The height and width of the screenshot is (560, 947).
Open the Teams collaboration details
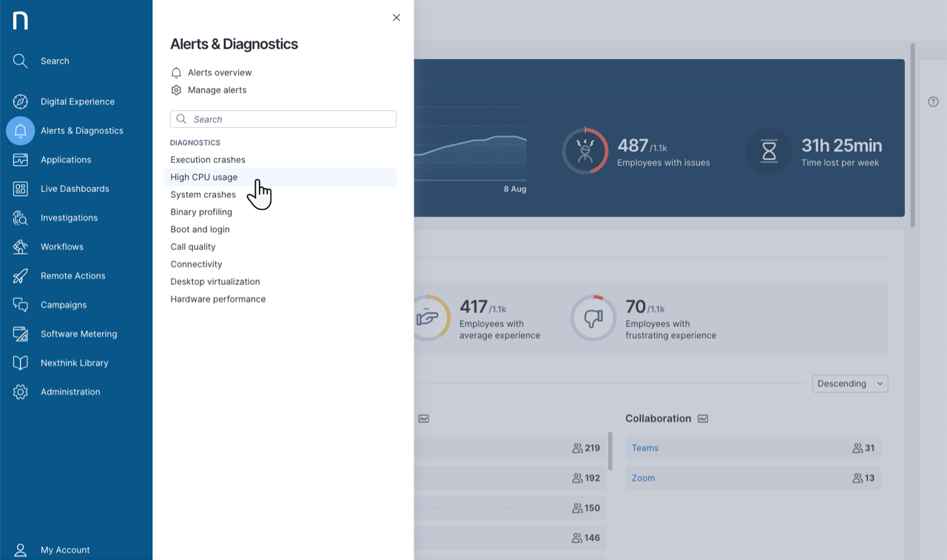(644, 448)
